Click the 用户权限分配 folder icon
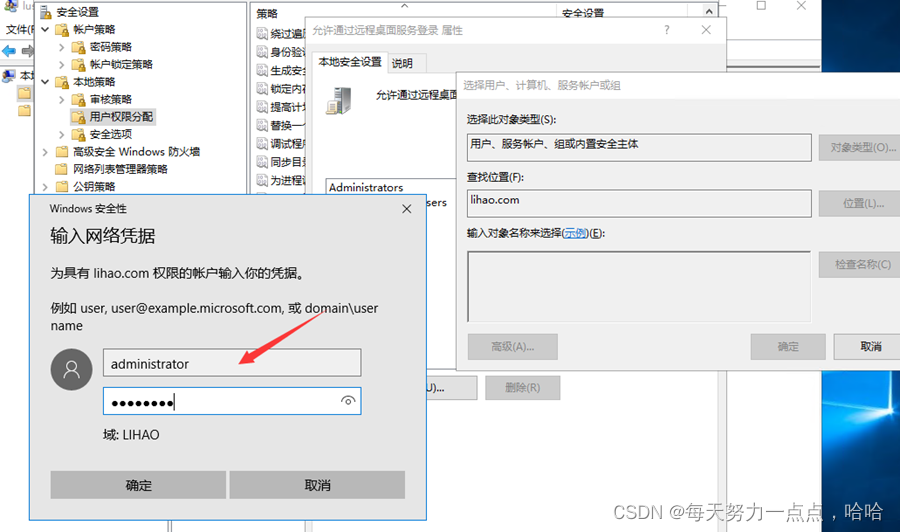This screenshot has width=900, height=532. point(79,117)
